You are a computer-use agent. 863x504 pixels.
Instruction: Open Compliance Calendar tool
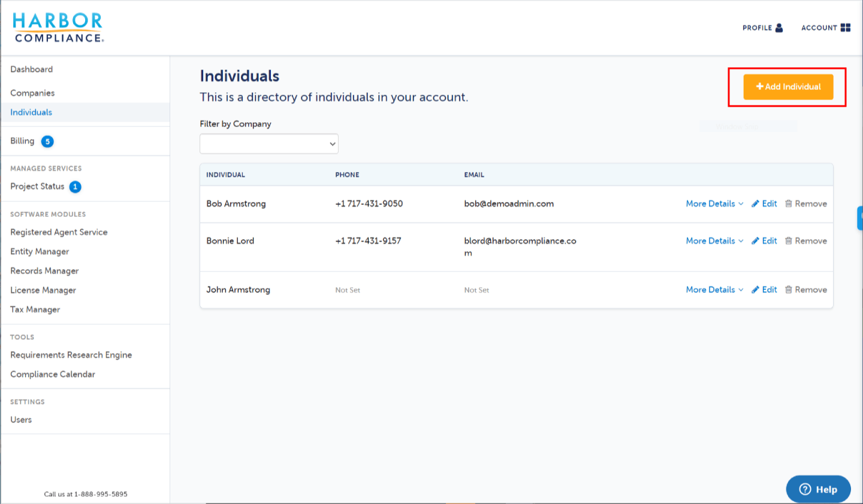53,374
